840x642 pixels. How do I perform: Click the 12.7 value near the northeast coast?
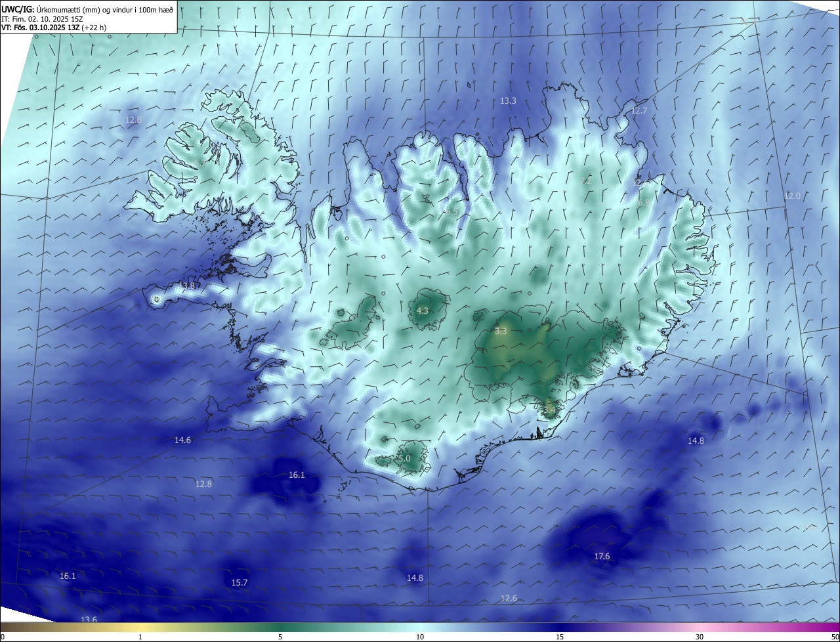tap(639, 111)
